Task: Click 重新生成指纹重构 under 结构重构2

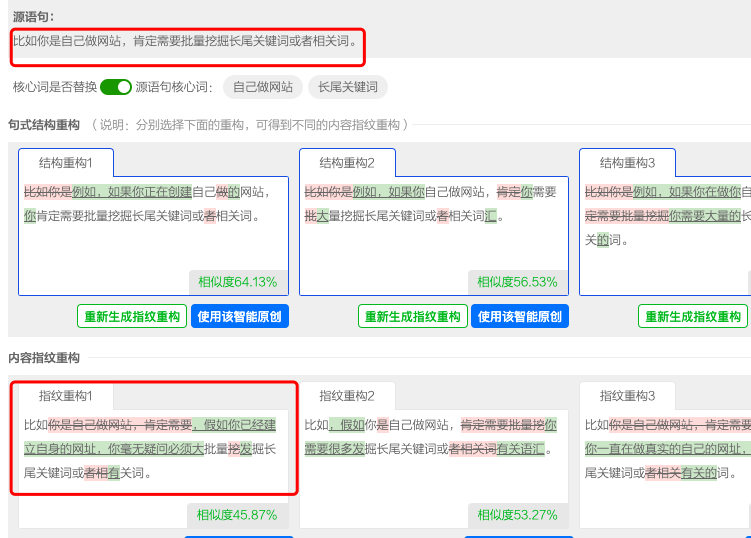Action: tap(413, 316)
